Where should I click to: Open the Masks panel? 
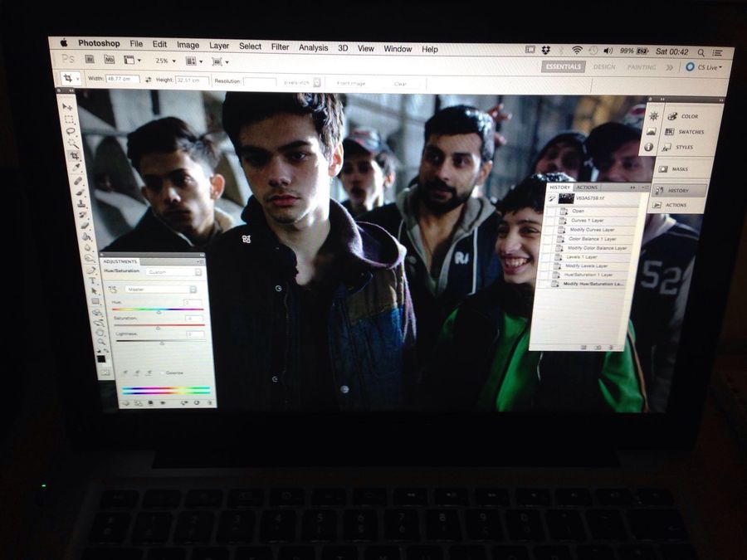point(674,169)
